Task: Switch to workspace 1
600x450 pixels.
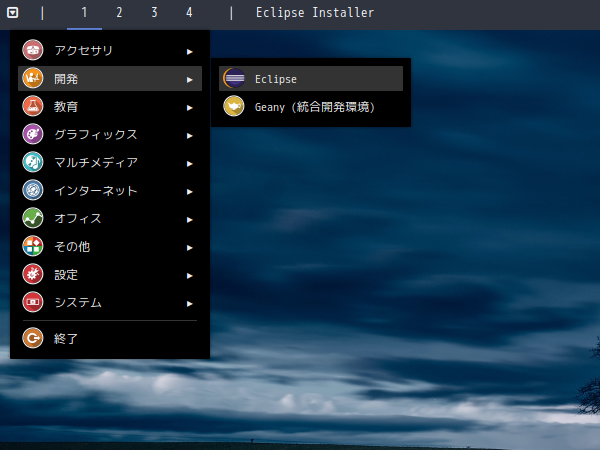Action: 84,13
